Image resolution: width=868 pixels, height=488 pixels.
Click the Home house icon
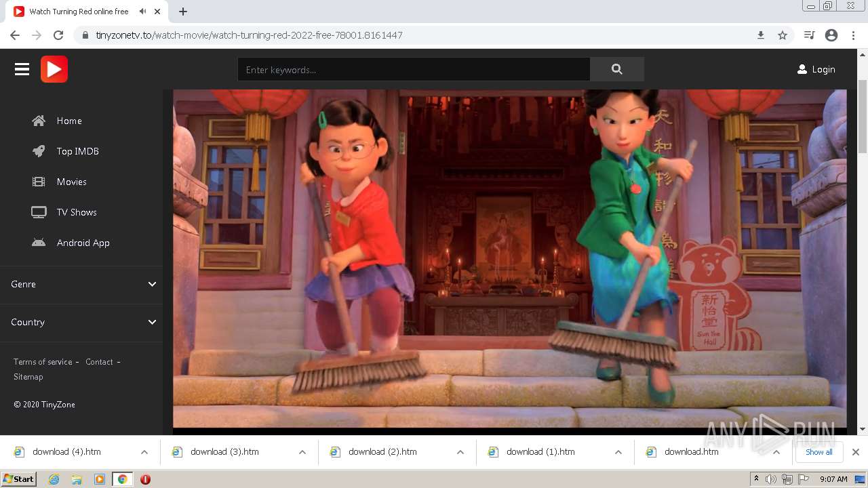click(x=39, y=121)
